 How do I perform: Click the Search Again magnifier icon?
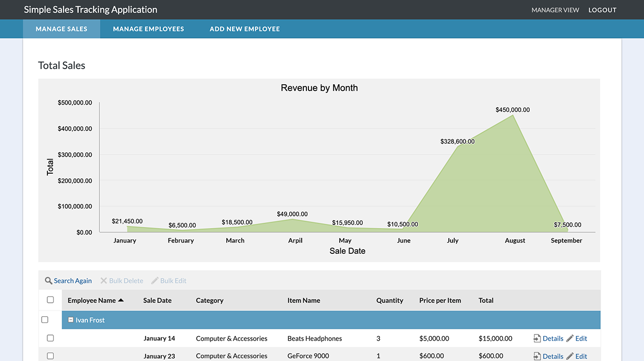[48, 281]
